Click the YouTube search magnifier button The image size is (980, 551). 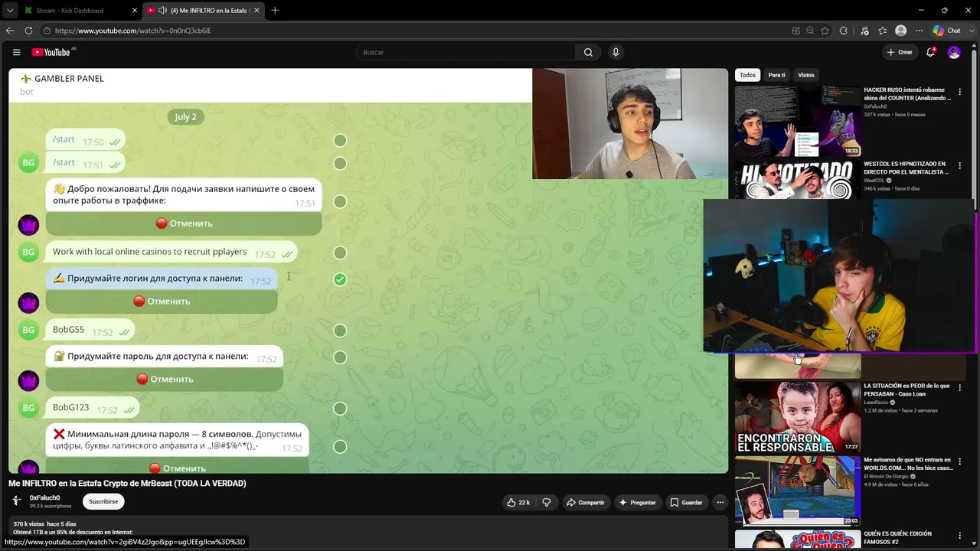pyautogui.click(x=588, y=52)
